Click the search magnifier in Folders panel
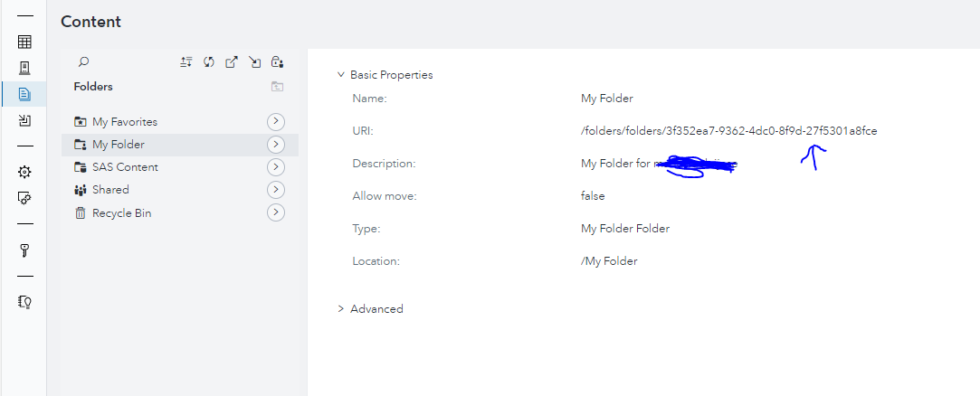The height and width of the screenshot is (396, 980). pyautogui.click(x=83, y=62)
